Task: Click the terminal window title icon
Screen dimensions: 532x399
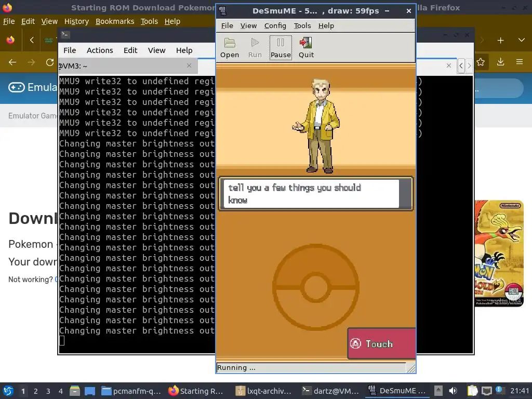Action: pyautogui.click(x=65, y=34)
